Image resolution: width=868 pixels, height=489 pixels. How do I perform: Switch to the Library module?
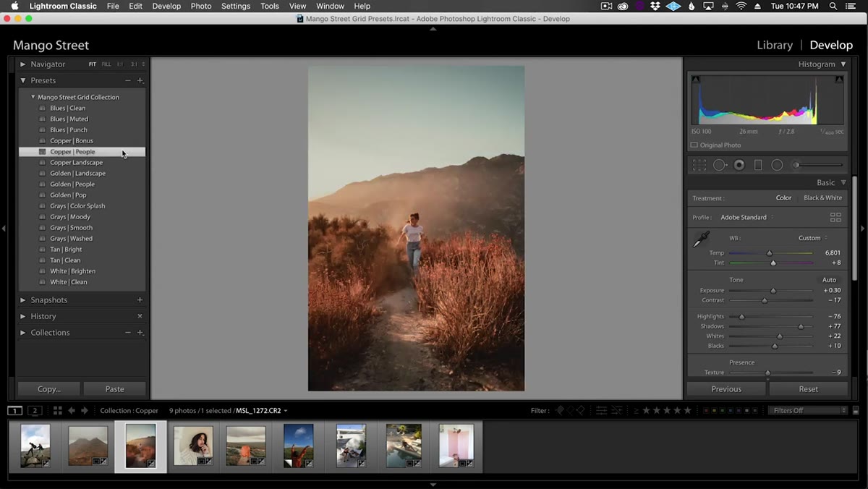pos(775,45)
